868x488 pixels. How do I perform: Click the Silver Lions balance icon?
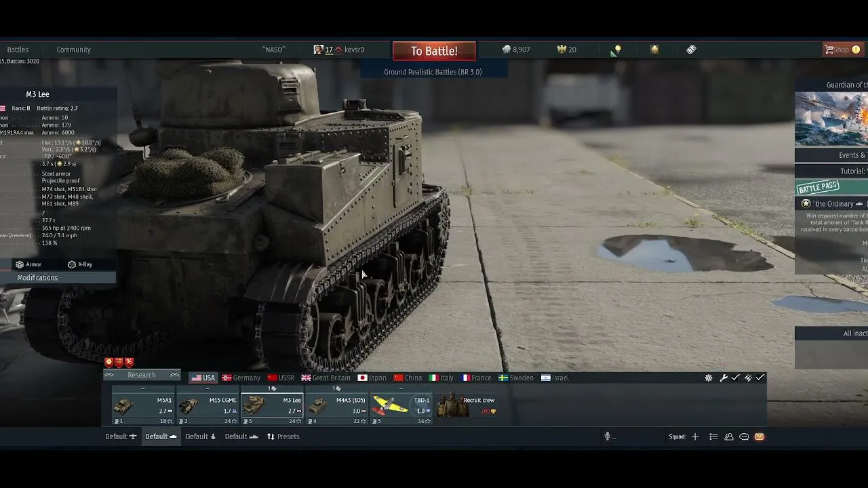[x=506, y=49]
